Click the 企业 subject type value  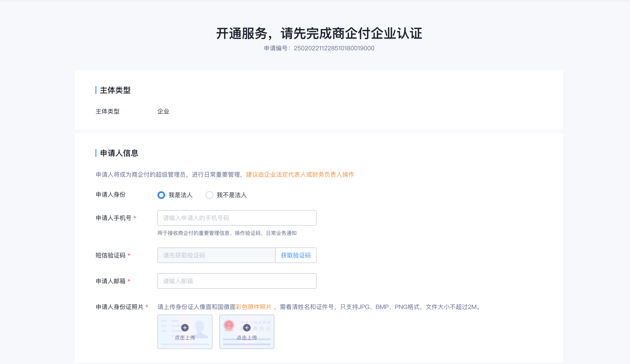(163, 112)
